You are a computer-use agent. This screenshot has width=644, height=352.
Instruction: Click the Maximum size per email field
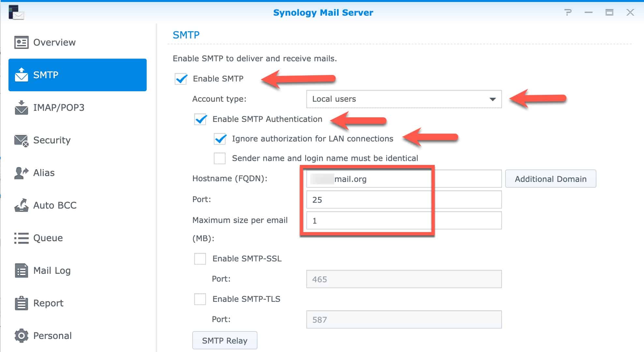(404, 220)
